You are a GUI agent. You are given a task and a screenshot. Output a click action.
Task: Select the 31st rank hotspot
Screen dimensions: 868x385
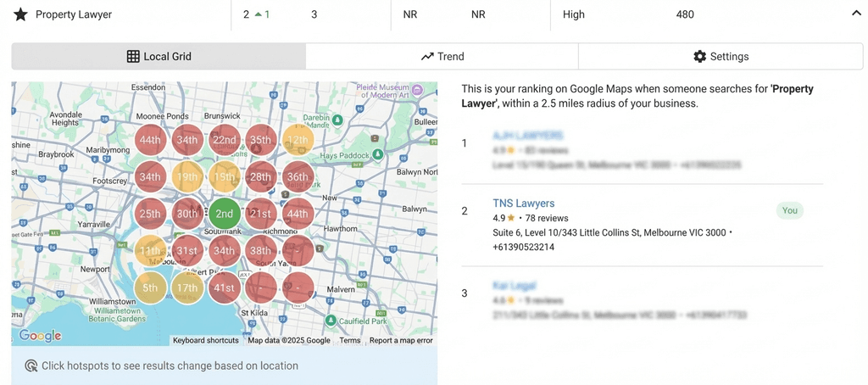pos(187,251)
